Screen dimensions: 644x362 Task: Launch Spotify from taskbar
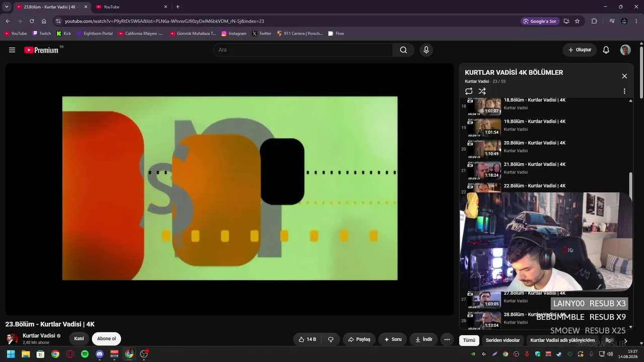point(85,354)
